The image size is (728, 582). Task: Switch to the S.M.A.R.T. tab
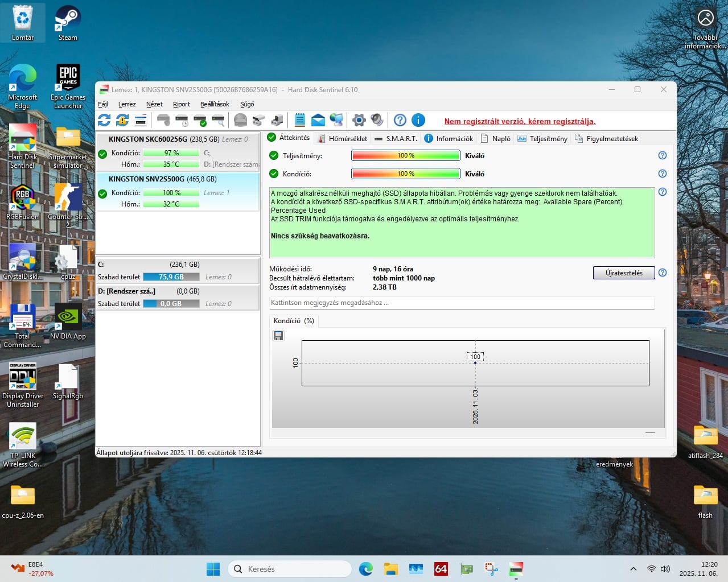pos(396,138)
